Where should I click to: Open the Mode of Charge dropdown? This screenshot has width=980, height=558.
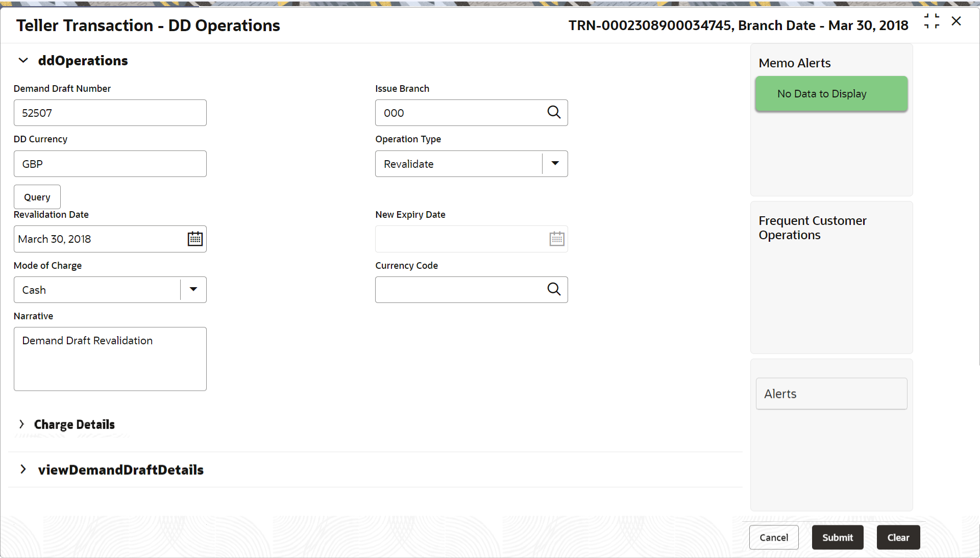[x=193, y=290]
